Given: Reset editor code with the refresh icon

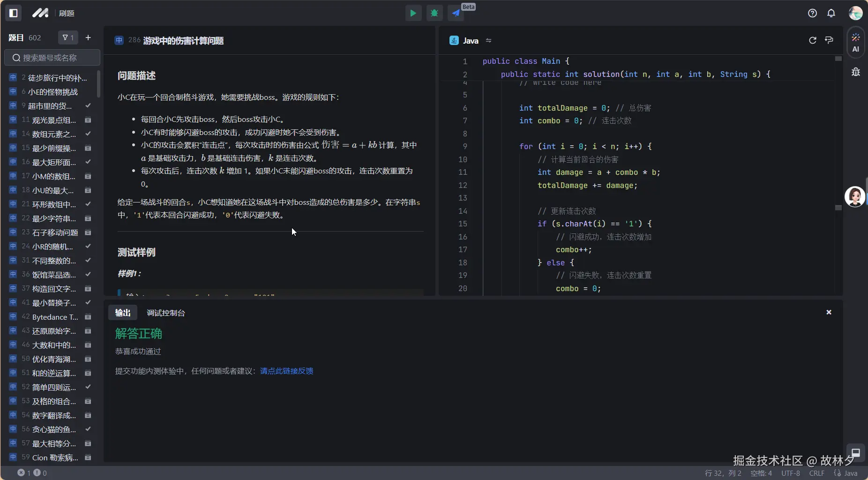Looking at the screenshot, I should pyautogui.click(x=811, y=40).
